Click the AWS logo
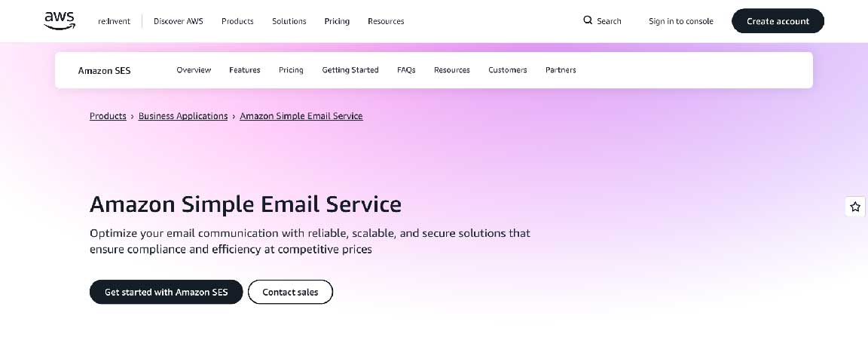The width and height of the screenshot is (868, 356). pyautogui.click(x=60, y=20)
